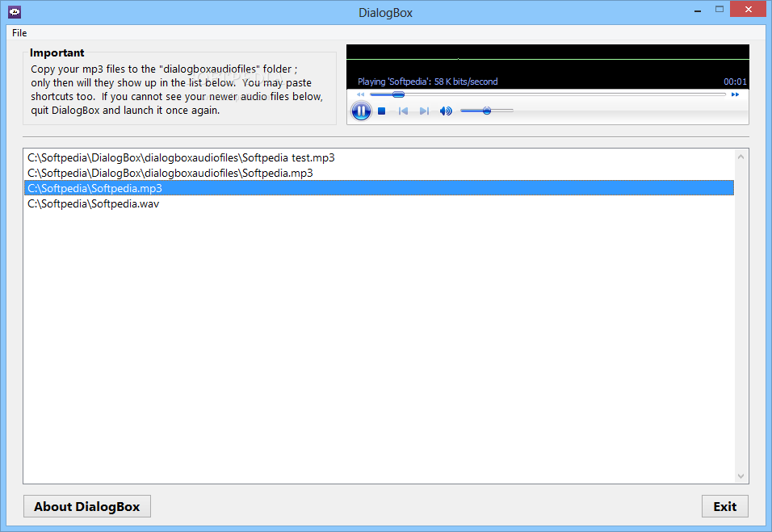The height and width of the screenshot is (532, 772).
Task: Adjust the volume slider
Action: pyautogui.click(x=486, y=111)
